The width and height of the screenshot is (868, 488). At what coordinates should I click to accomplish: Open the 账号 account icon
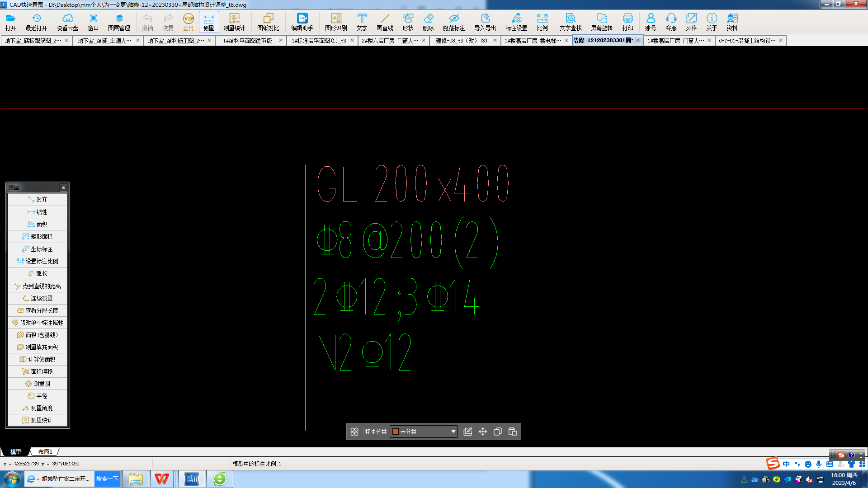point(651,22)
